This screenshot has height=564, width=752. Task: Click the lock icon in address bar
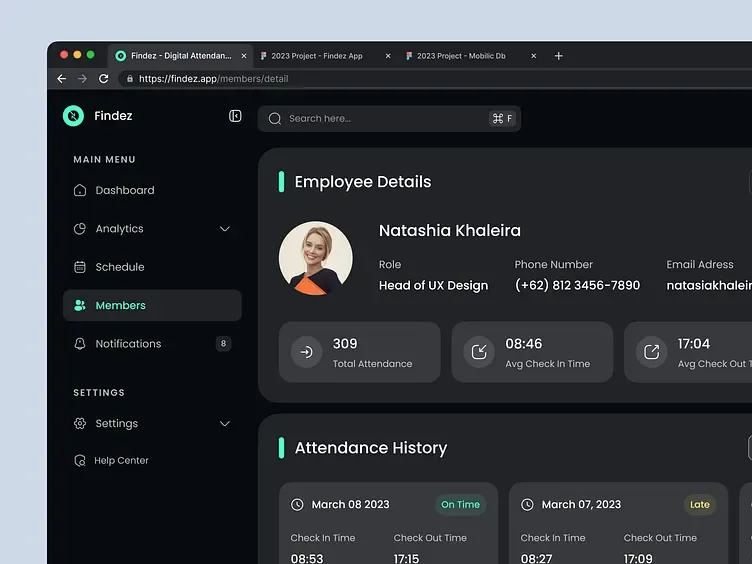click(129, 79)
